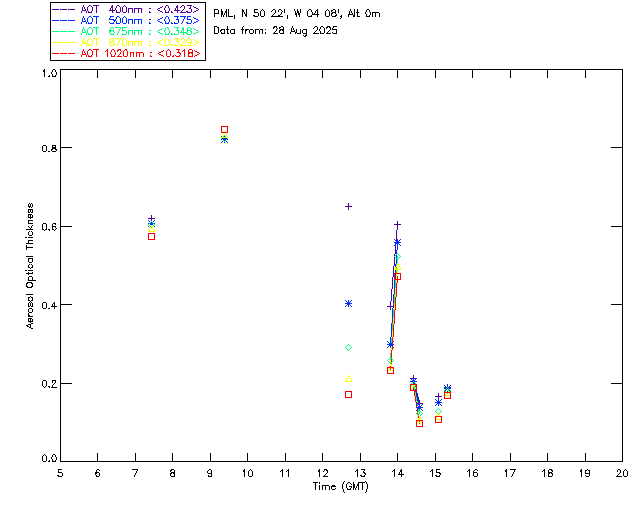Click the isolated green diamond marker at 0.29 near hour 12.7
Viewport: 640px width, 512px height.
coord(348,347)
